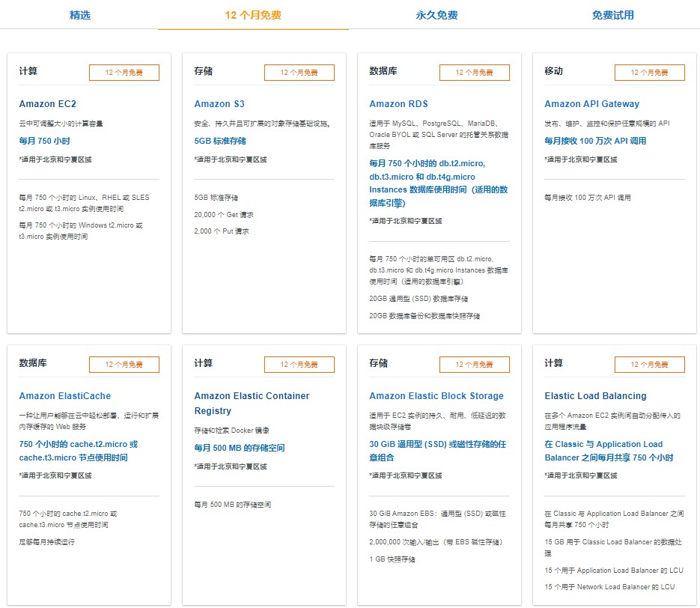700x608 pixels.
Task: Click 计算 heading on Amazon EC2 card
Action: click(x=28, y=71)
